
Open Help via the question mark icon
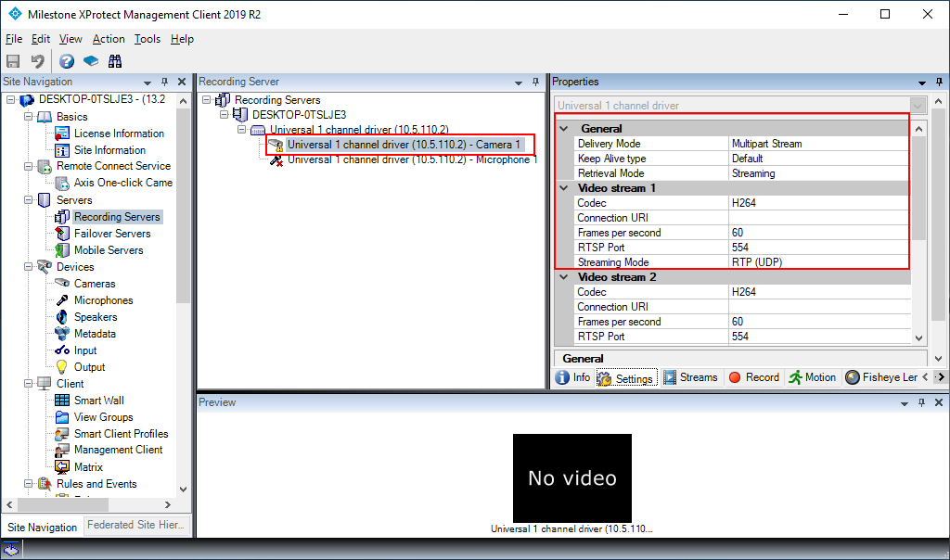pyautogui.click(x=65, y=60)
